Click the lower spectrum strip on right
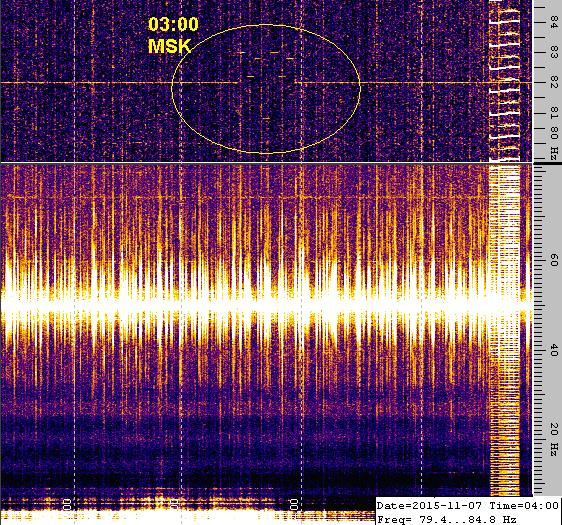562x525 pixels. click(505, 330)
